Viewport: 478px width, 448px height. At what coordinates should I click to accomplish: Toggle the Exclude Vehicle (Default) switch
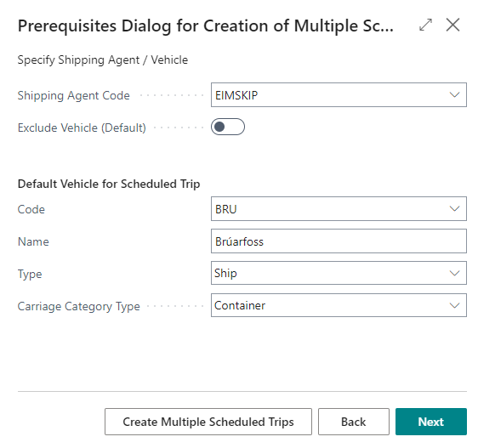point(228,127)
